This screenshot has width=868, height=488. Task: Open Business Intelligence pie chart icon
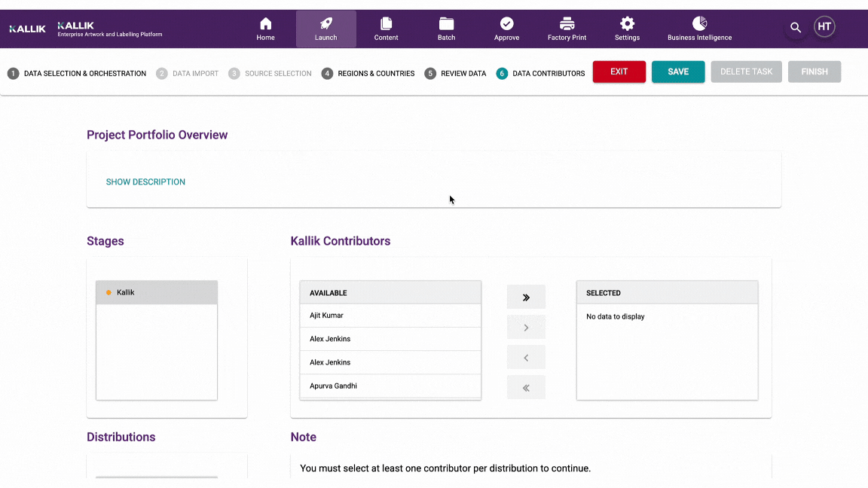(699, 24)
